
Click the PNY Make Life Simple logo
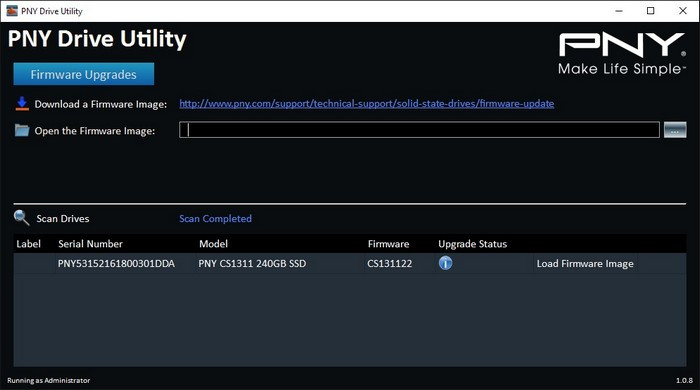pyautogui.click(x=622, y=53)
